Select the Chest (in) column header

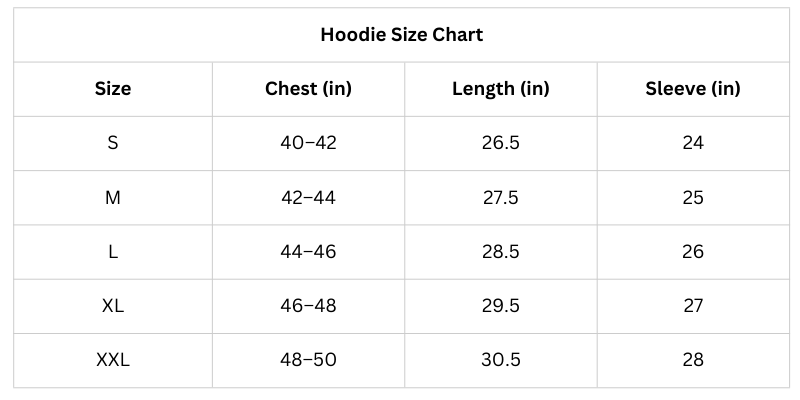coord(308,89)
